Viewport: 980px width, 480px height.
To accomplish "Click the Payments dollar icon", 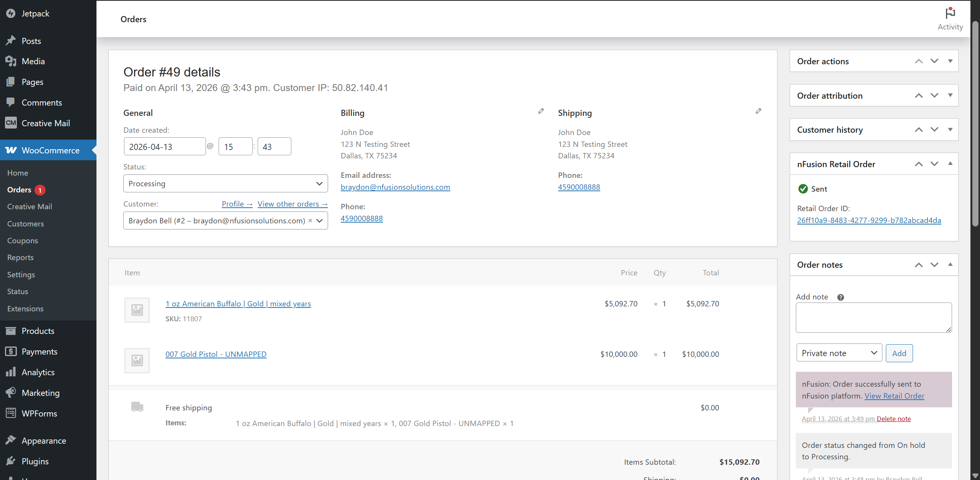I will (x=11, y=351).
